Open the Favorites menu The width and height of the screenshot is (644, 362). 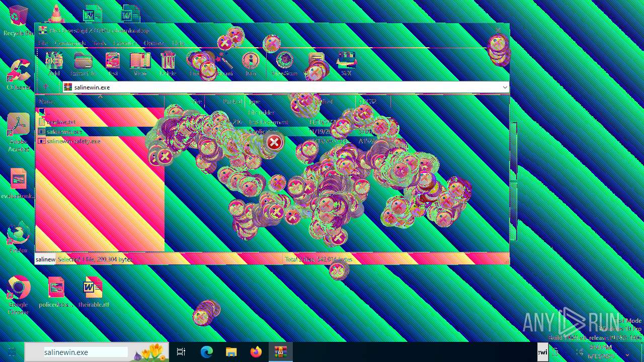125,43
